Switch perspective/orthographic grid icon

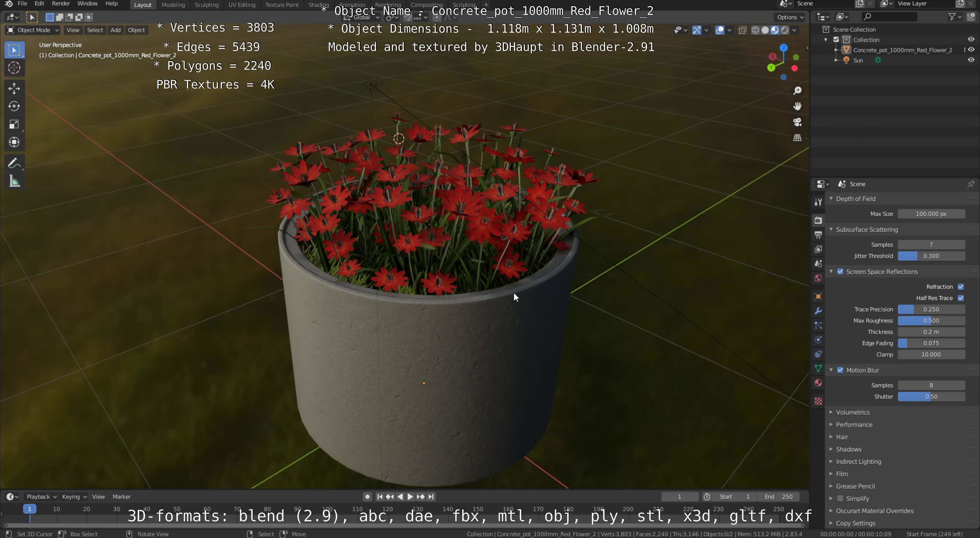(797, 138)
